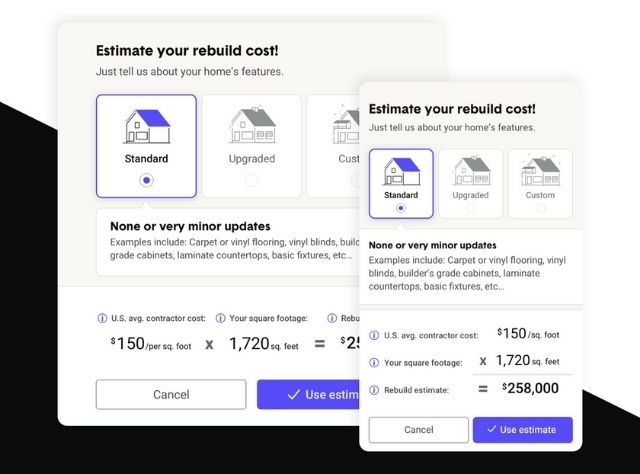Screen dimensions: 640x474
Task: Click the Standard house icon in the large dialog
Action: click(147, 126)
